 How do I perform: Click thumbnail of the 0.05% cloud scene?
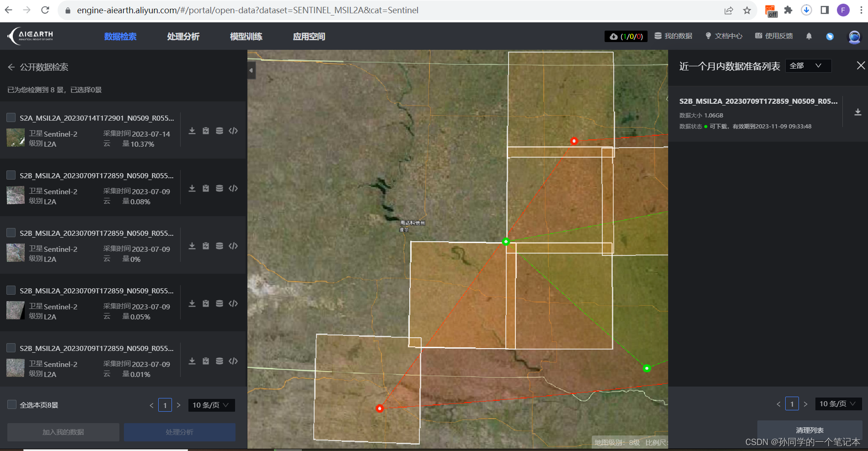coord(16,310)
